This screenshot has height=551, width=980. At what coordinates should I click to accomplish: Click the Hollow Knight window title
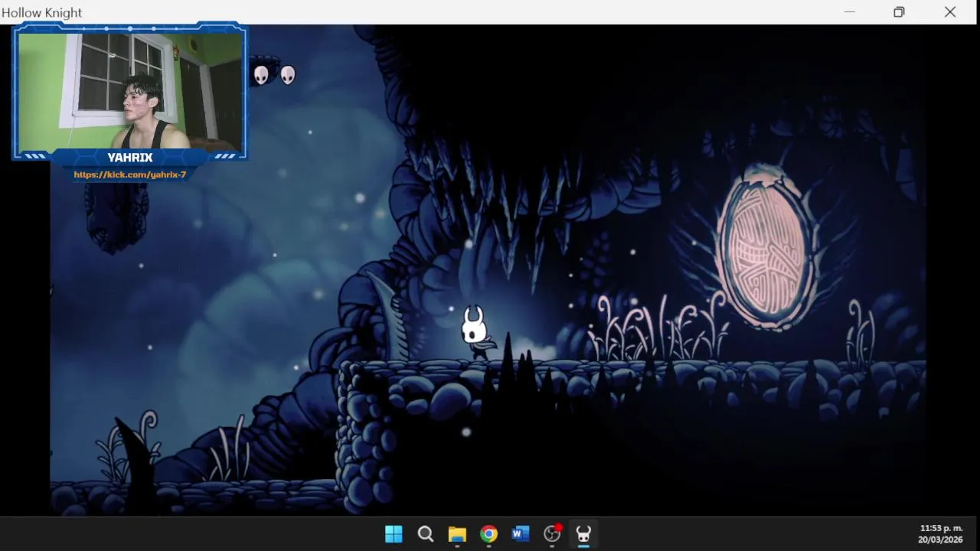(x=42, y=12)
